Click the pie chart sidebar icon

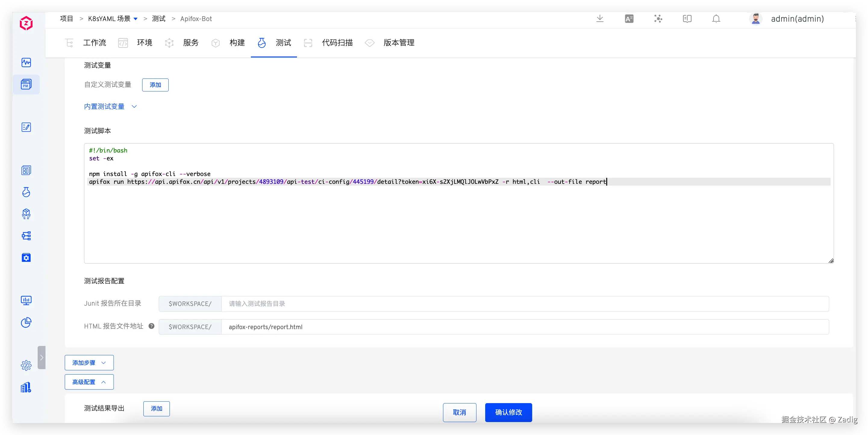click(26, 322)
